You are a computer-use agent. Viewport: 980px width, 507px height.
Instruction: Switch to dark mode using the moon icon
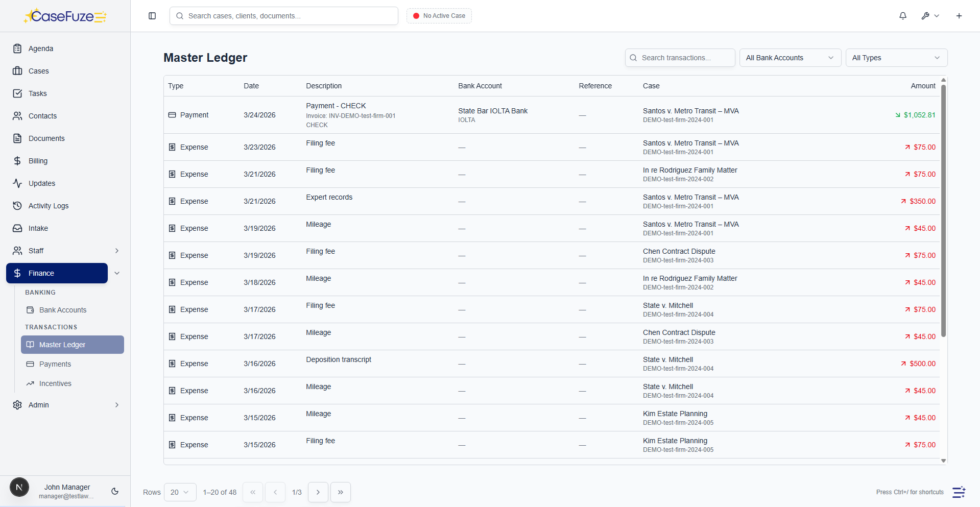pos(114,491)
